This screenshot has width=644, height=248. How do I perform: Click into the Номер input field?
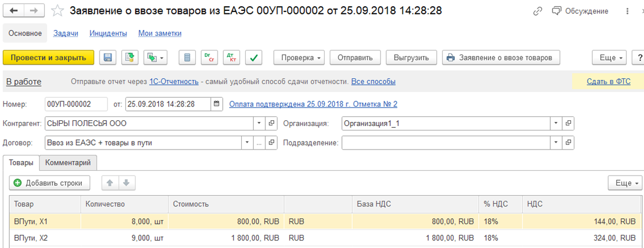point(76,104)
